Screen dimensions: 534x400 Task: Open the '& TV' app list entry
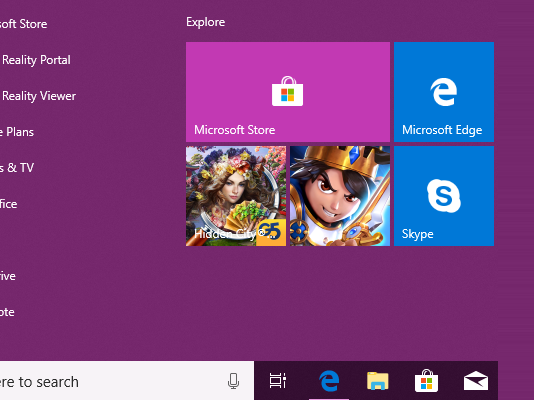17,167
